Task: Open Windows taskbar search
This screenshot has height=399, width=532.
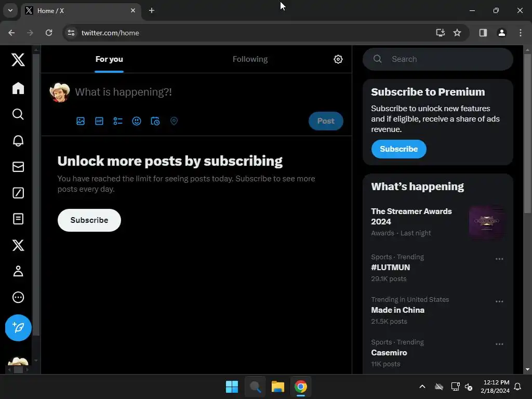Action: [x=255, y=387]
